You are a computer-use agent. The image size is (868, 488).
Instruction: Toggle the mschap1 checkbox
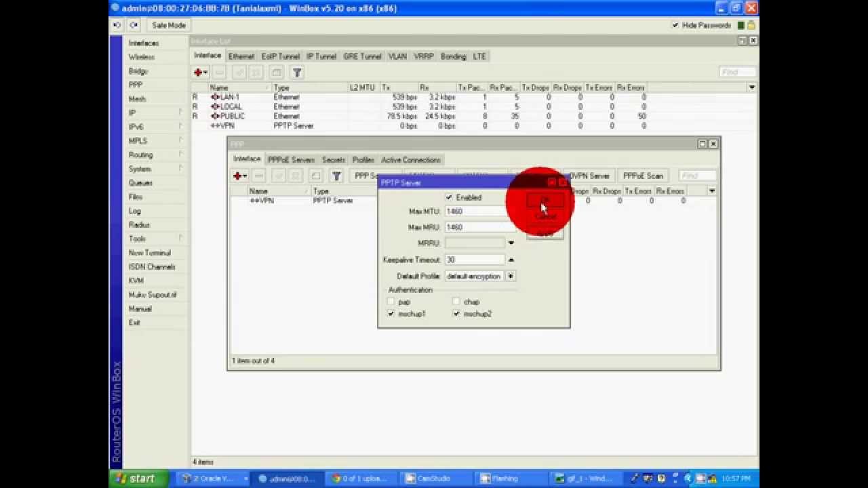click(x=391, y=314)
